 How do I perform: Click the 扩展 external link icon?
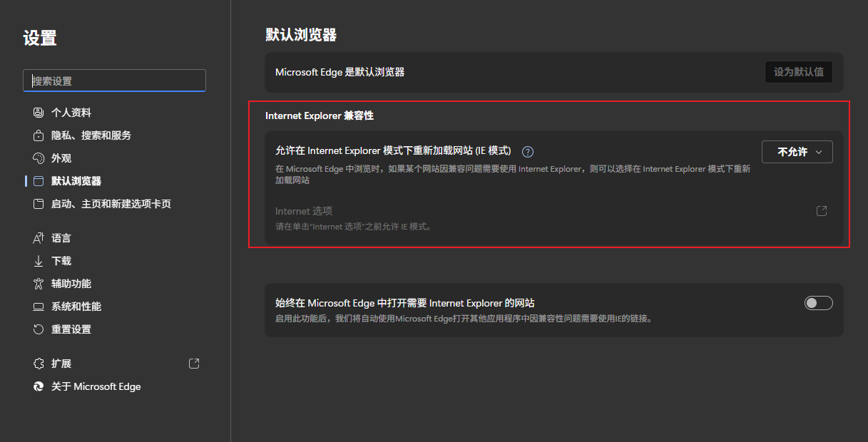click(193, 363)
